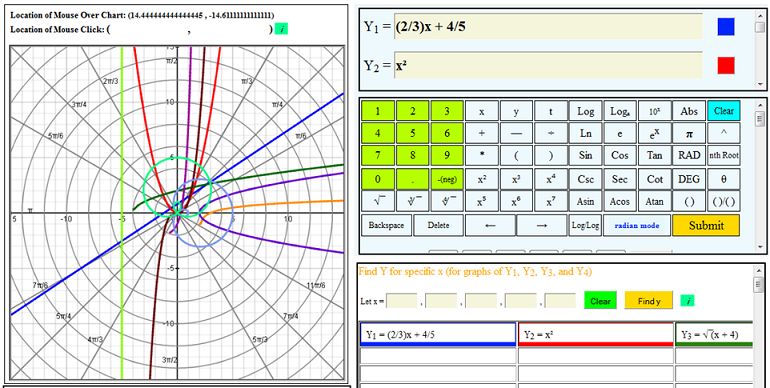This screenshot has width=770, height=388.
Task: Open the blue color swatch for Y1
Action: tap(726, 27)
